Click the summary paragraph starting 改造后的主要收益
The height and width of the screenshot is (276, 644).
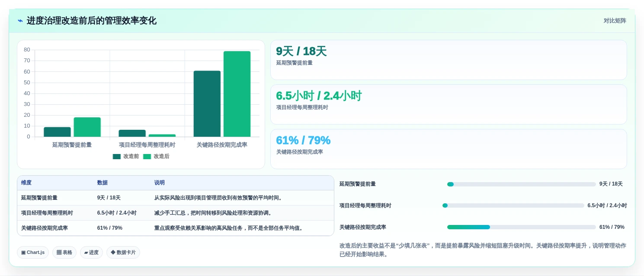pyautogui.click(x=483, y=250)
